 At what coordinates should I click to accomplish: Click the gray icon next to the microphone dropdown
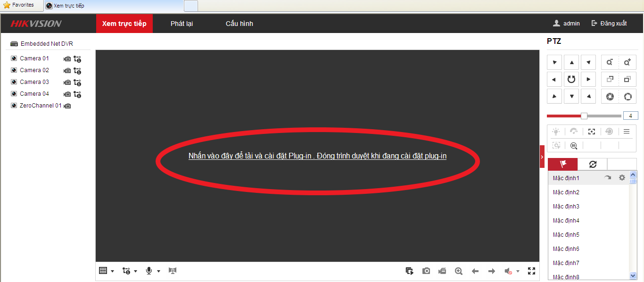tap(173, 271)
